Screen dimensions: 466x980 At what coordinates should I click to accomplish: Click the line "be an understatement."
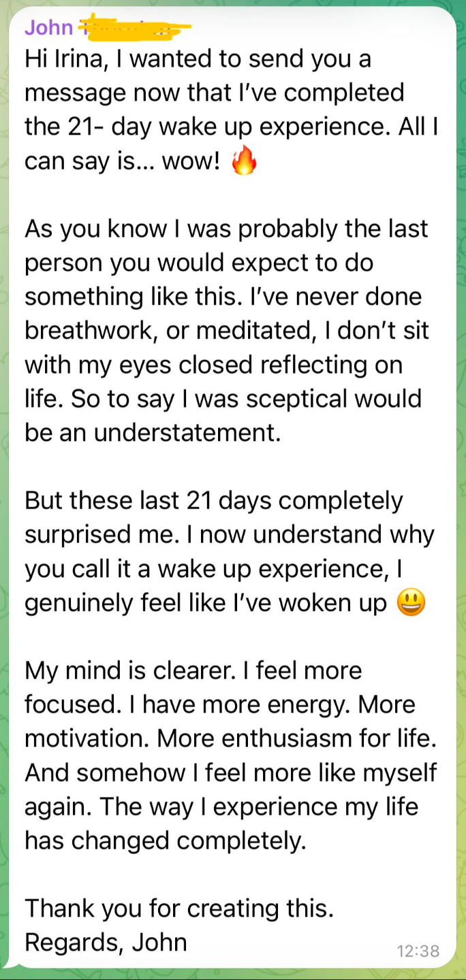pos(153,433)
